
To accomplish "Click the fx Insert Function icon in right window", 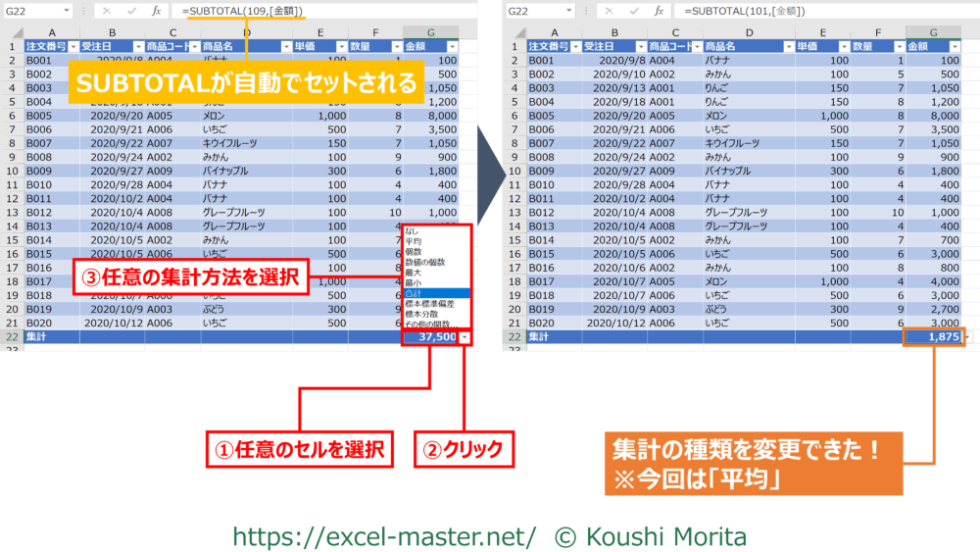I will (x=661, y=11).
